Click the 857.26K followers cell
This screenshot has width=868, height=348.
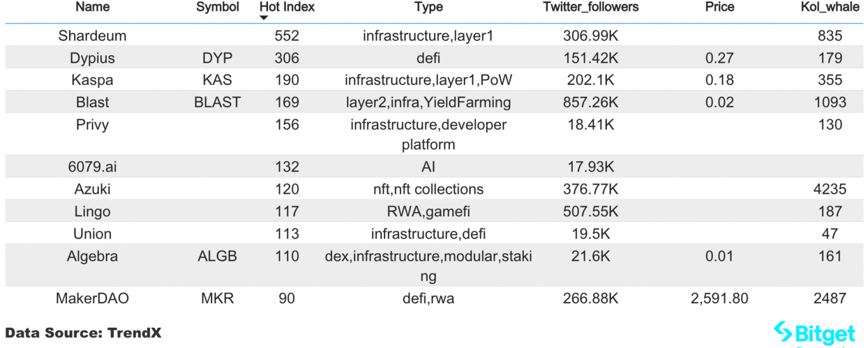(x=590, y=103)
